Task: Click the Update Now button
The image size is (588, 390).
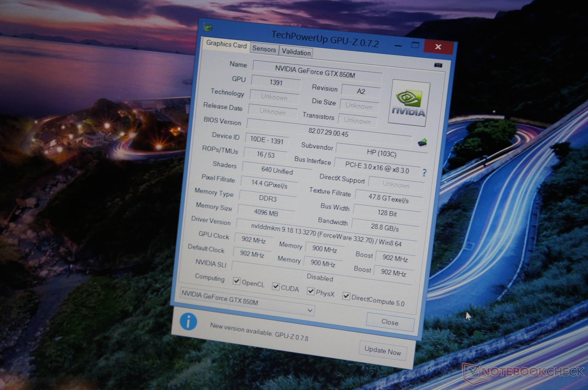Action: (383, 351)
